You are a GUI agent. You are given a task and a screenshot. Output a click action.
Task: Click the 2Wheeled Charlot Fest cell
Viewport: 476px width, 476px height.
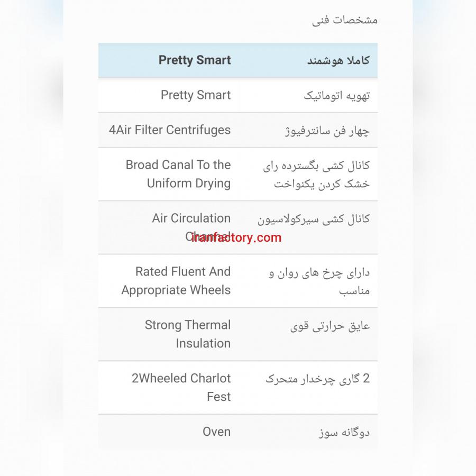click(181, 388)
